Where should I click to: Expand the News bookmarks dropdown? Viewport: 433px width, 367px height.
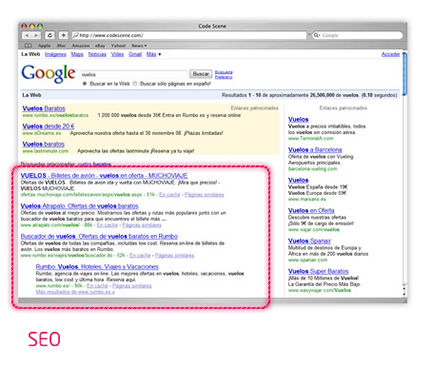pos(139,46)
